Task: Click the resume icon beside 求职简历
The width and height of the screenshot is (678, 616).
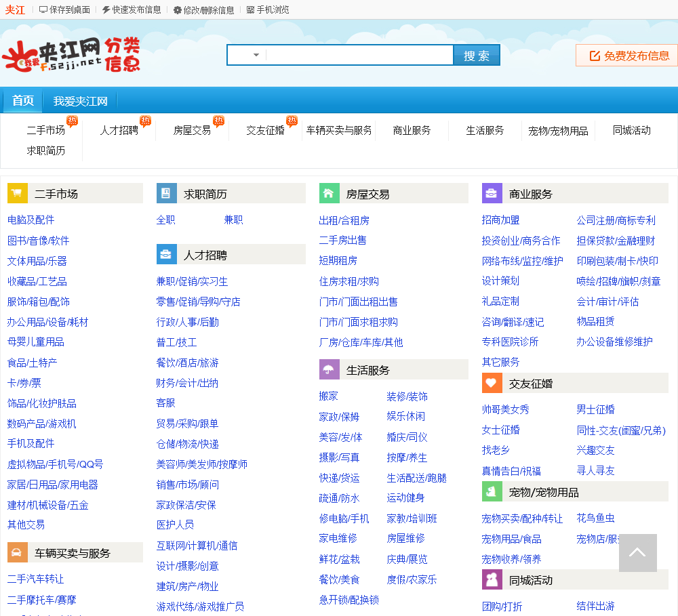Action: [x=167, y=194]
